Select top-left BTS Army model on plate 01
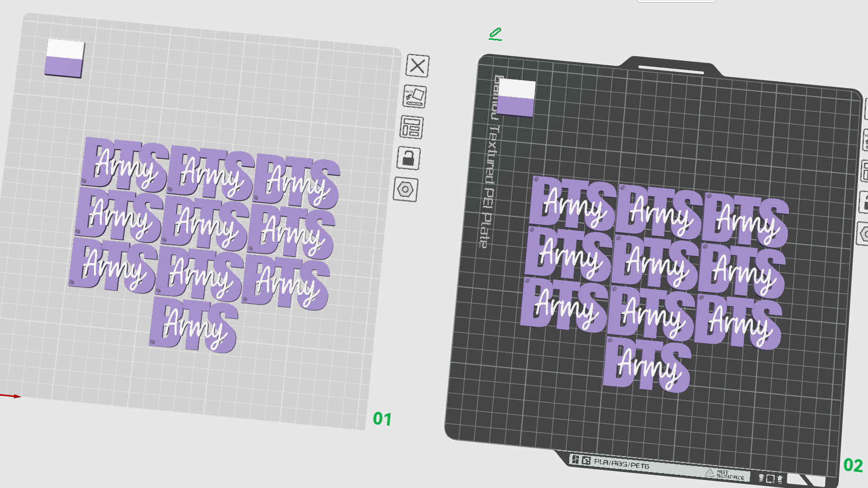Screen dimensions: 868x488 pyautogui.click(x=125, y=164)
